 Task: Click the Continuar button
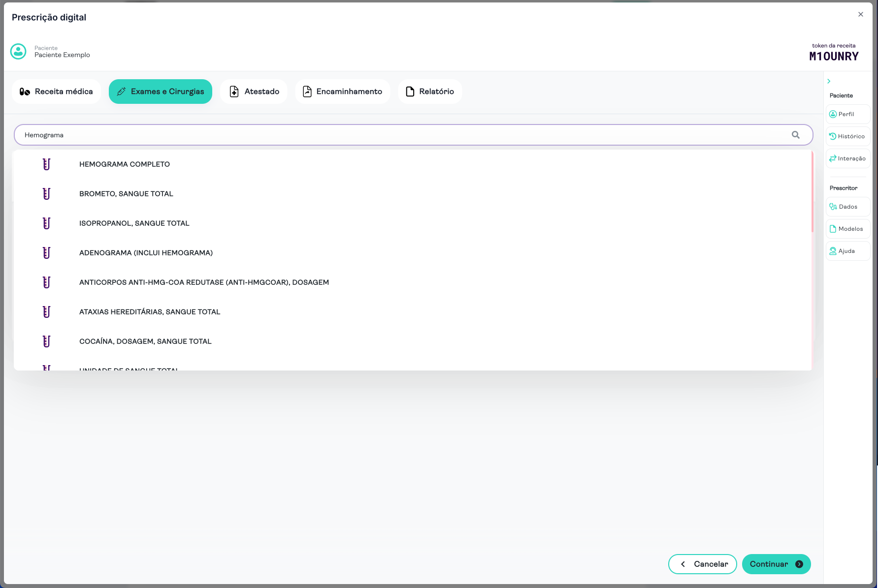776,564
